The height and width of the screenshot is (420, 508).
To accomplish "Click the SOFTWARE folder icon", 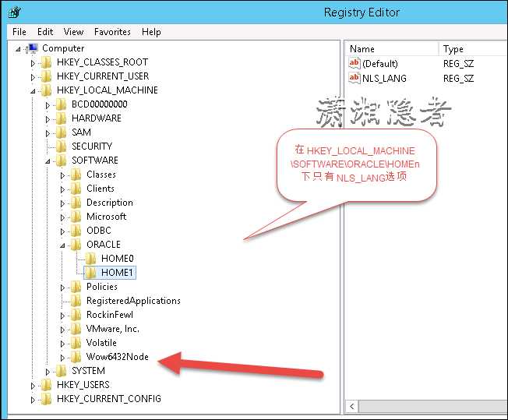I will pyautogui.click(x=62, y=160).
